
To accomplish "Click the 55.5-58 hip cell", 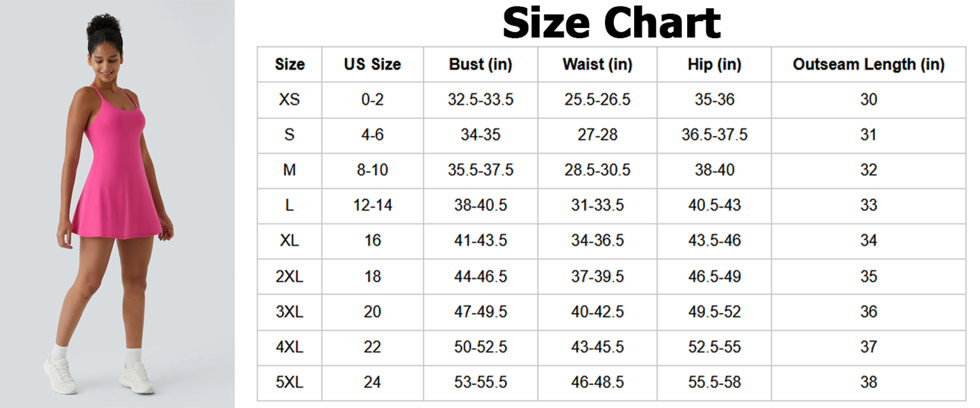I will tap(714, 382).
